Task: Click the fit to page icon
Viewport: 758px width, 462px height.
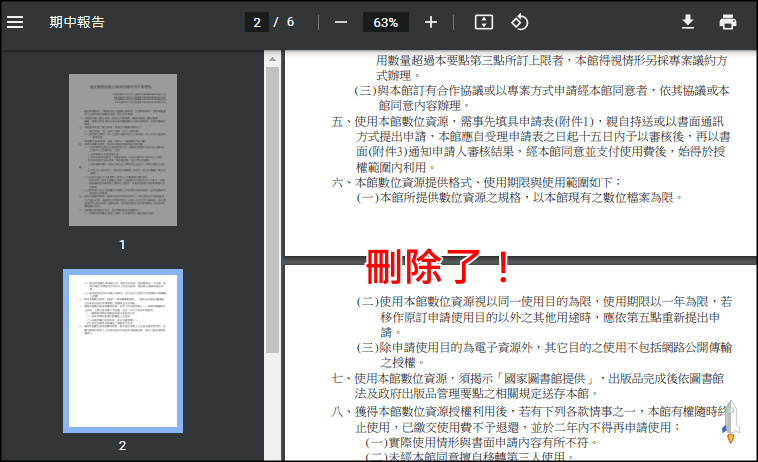Action: point(484,22)
